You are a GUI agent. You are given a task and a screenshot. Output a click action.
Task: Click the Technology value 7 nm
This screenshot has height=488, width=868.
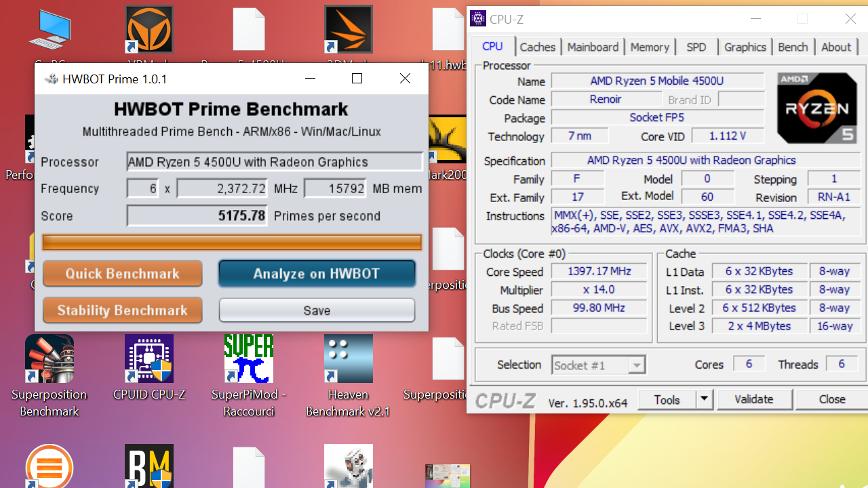pos(580,136)
